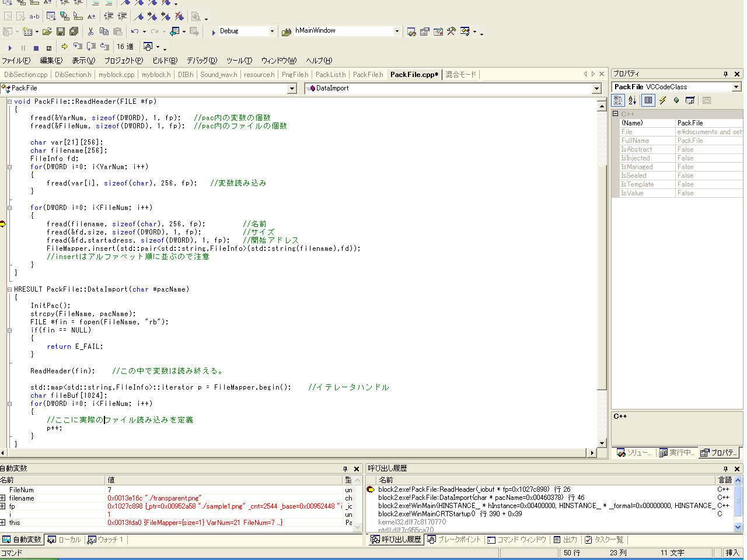Click the Step Into icon
The image size is (747, 560).
[x=78, y=47]
